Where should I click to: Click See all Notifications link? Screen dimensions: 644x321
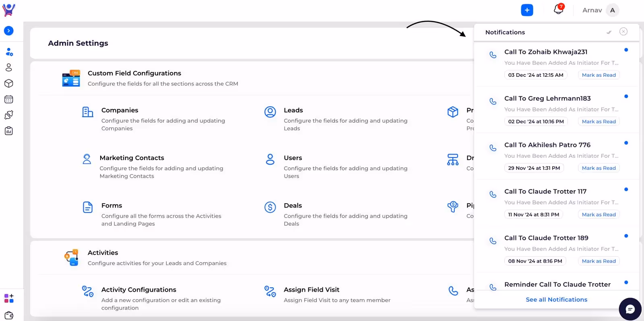(x=557, y=300)
